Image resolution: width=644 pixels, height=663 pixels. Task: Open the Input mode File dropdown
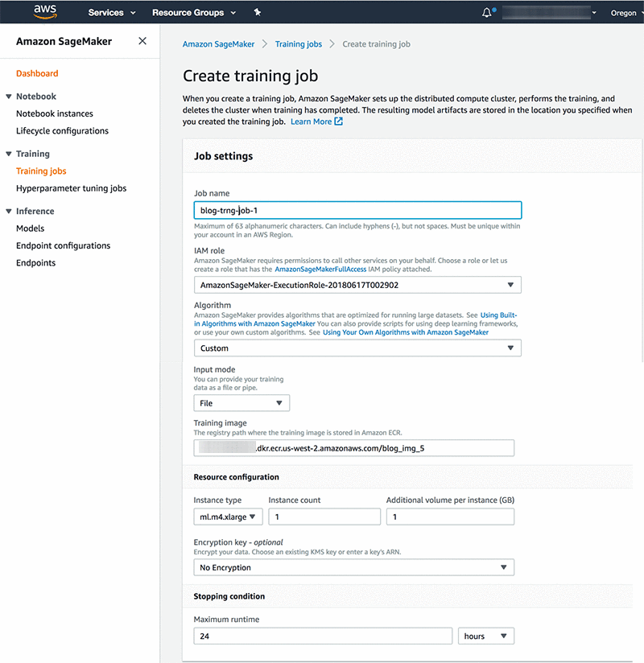242,403
